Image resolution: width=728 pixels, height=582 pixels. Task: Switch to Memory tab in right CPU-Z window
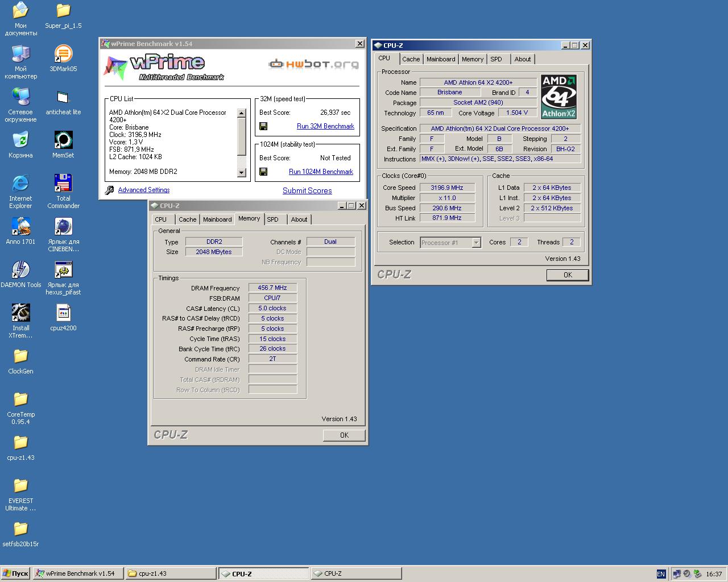click(x=472, y=59)
